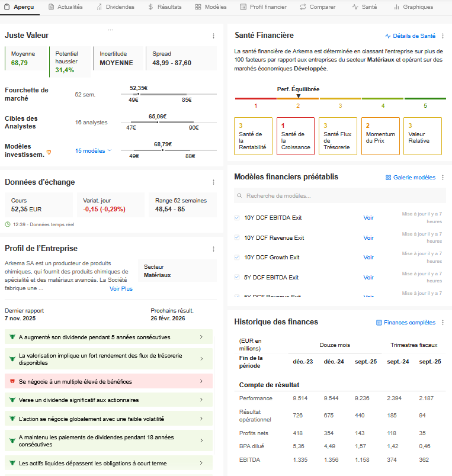
Task: Expand the 18 années consécutives row chevron
Action: 201,440
